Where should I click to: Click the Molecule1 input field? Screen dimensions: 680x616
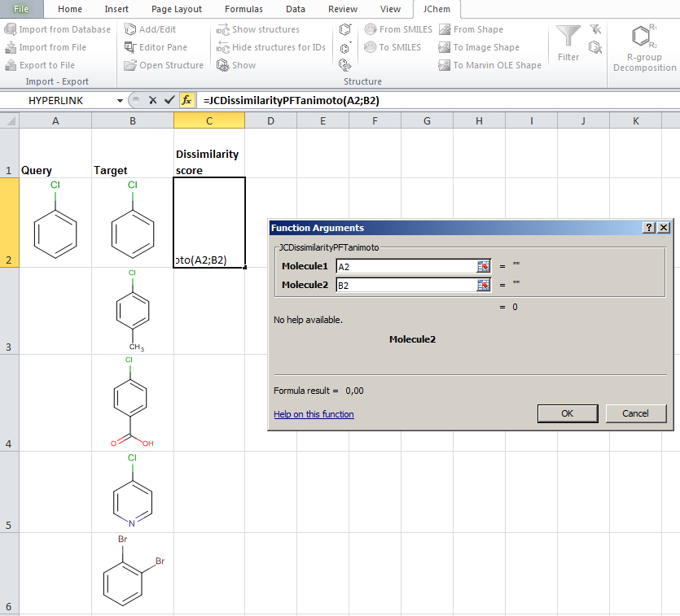(405, 266)
